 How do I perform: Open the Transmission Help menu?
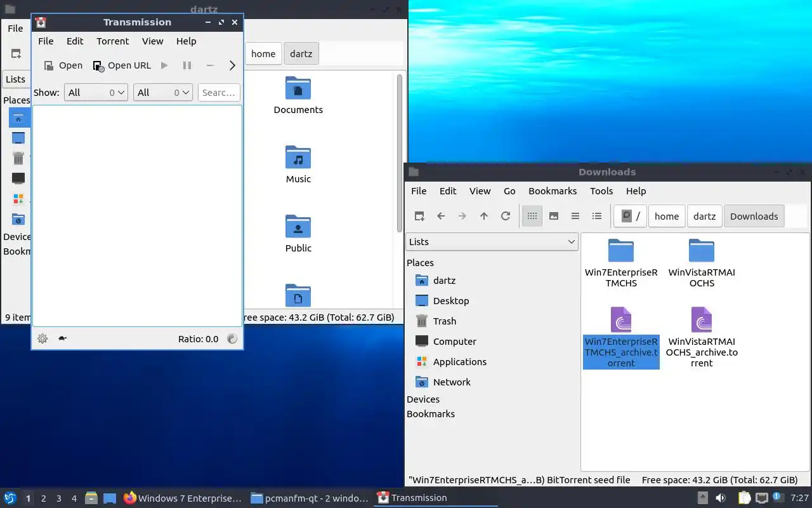pos(187,41)
